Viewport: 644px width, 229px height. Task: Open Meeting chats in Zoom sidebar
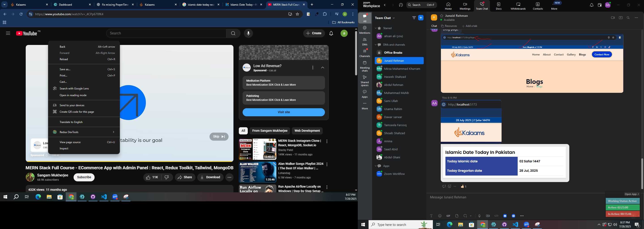click(x=365, y=66)
